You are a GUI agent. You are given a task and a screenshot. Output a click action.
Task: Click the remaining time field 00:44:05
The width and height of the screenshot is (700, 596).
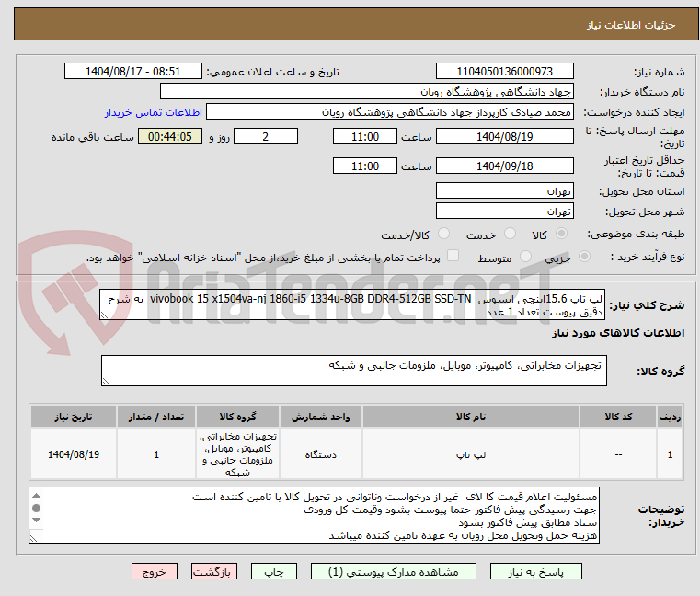pos(170,137)
